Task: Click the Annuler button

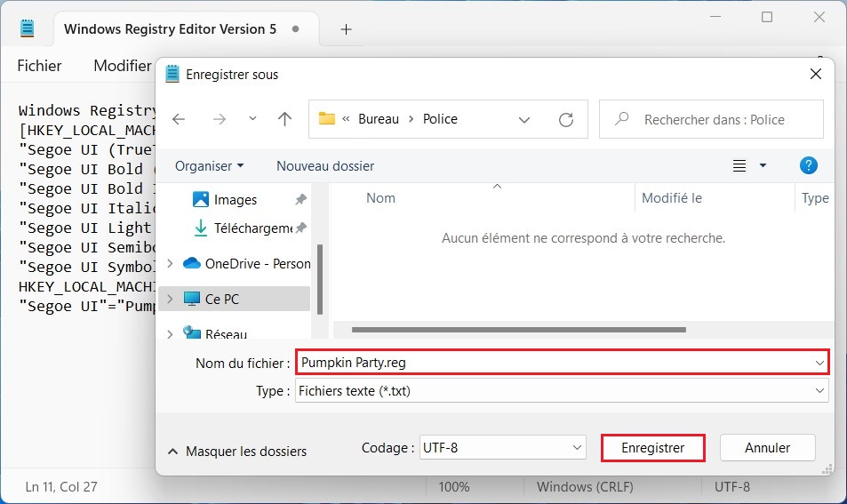Action: (767, 448)
